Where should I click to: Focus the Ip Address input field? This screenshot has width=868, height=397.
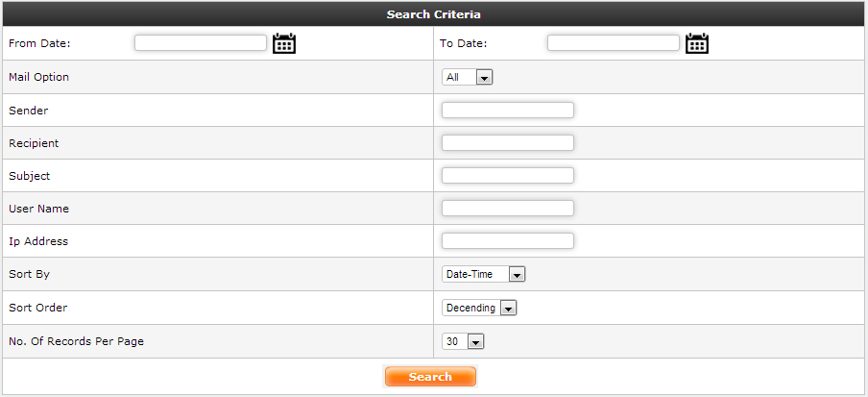pos(507,240)
